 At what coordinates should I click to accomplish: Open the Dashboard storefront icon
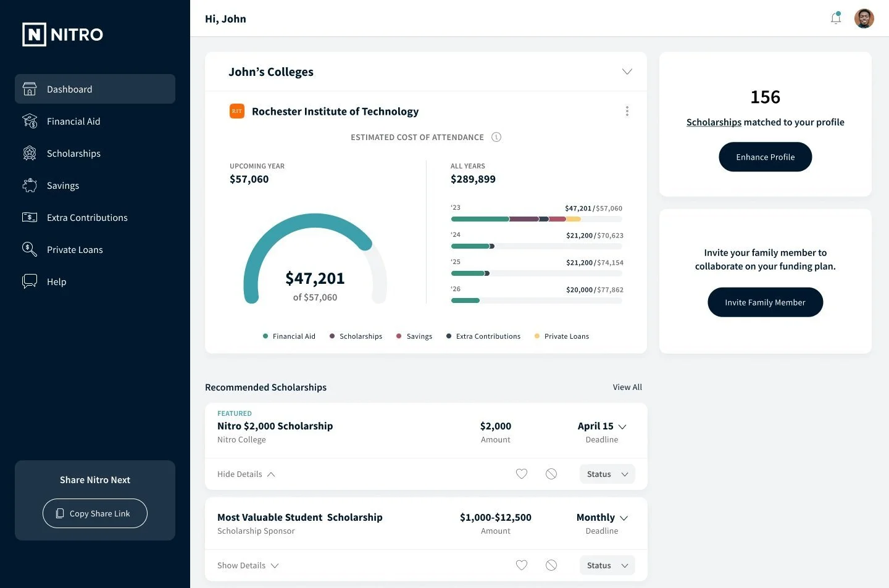pos(30,89)
